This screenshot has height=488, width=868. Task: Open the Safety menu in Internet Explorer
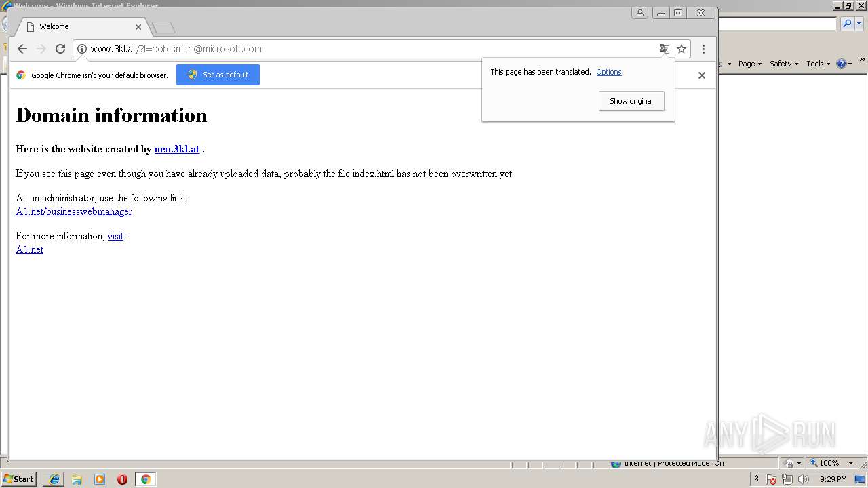click(783, 64)
